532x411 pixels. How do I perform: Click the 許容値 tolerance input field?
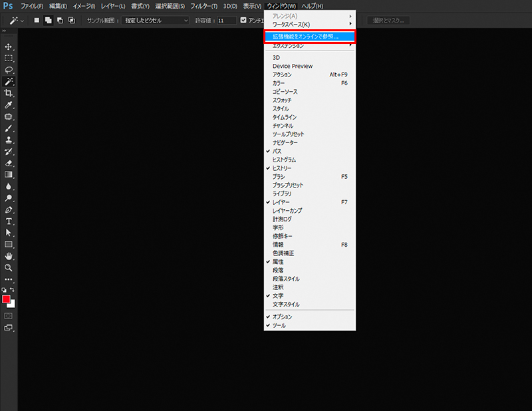point(226,21)
